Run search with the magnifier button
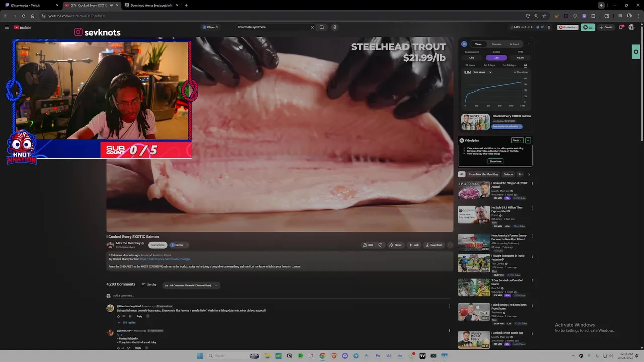Screen dimensions: 644x362 [x=322, y=27]
